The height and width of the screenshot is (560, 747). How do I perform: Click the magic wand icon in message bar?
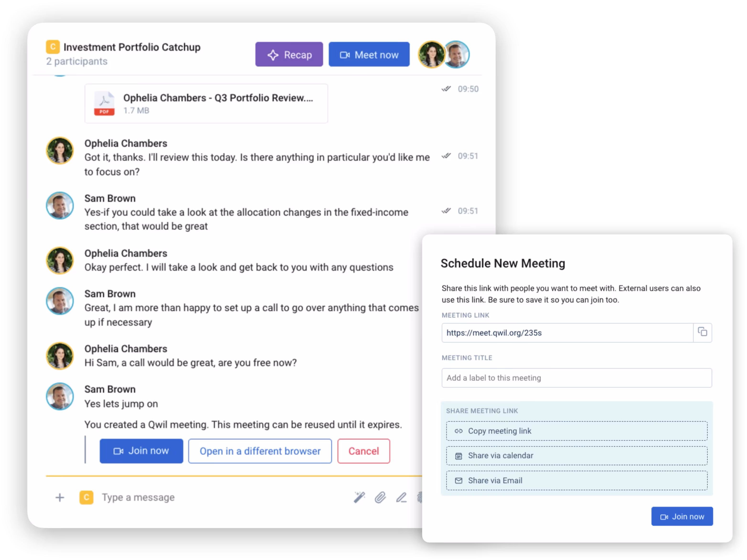click(359, 497)
